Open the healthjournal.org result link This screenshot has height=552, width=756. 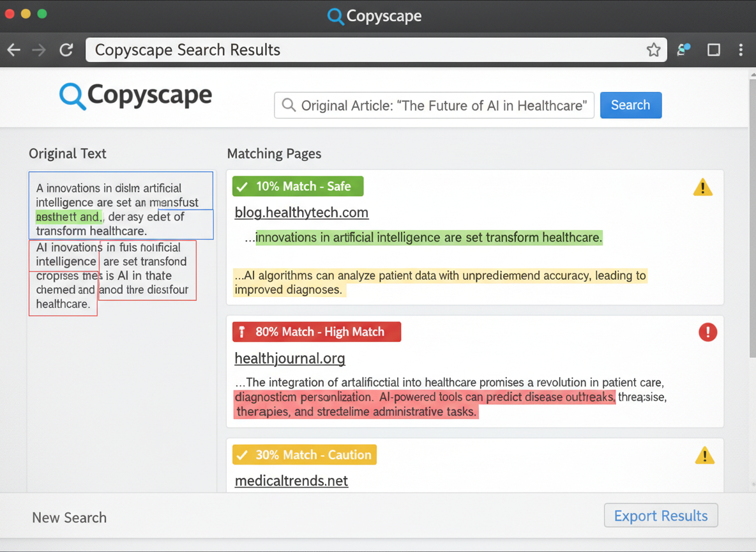[x=290, y=358]
